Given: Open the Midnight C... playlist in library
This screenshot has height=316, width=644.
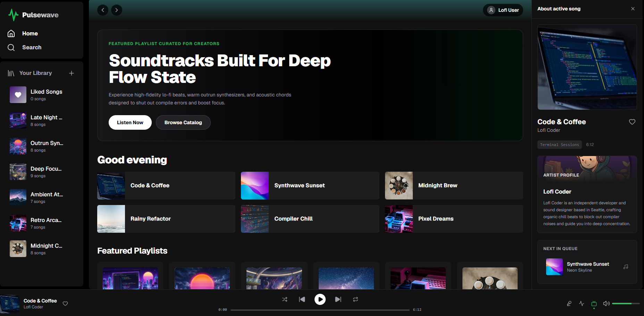Looking at the screenshot, I should (42, 249).
